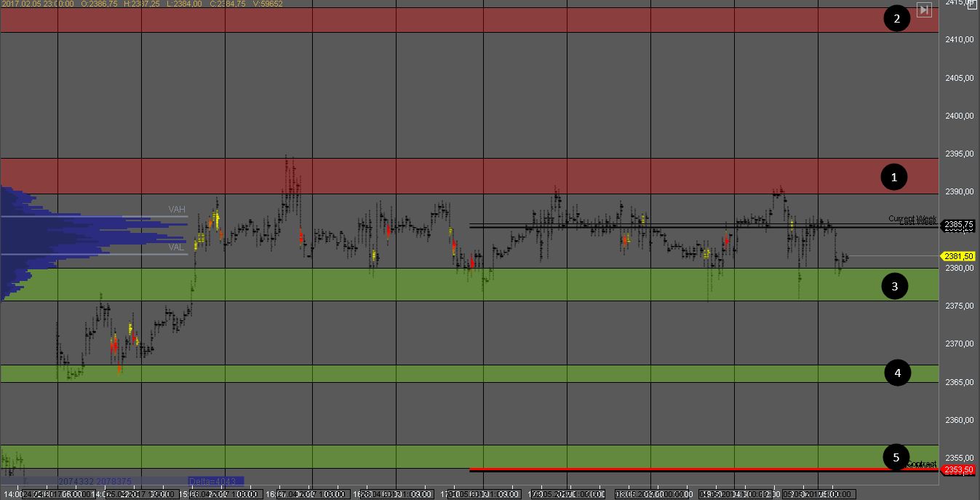This screenshot has height=500, width=980.
Task: Click the 2360,00 level on price axis
Action: (959, 420)
